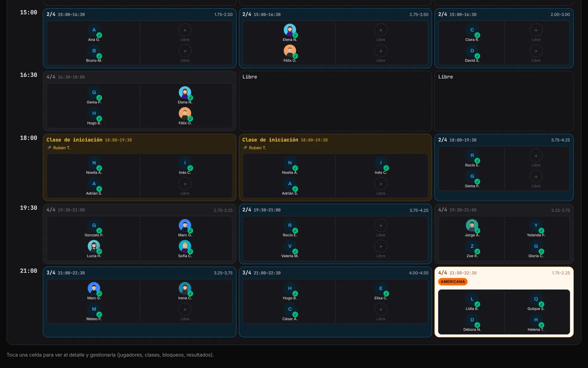Add player in free slot below Elisa C.
Image resolution: width=588 pixels, height=368 pixels.
[381, 309]
